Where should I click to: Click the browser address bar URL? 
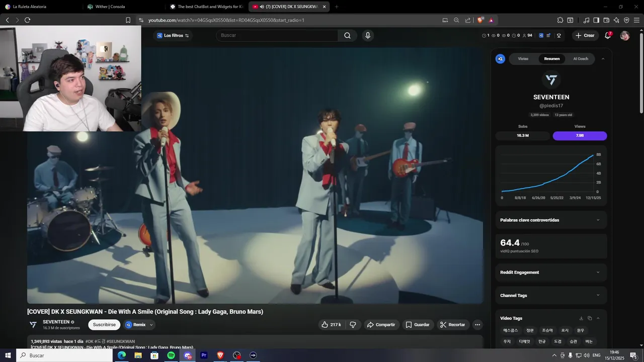coord(226,20)
